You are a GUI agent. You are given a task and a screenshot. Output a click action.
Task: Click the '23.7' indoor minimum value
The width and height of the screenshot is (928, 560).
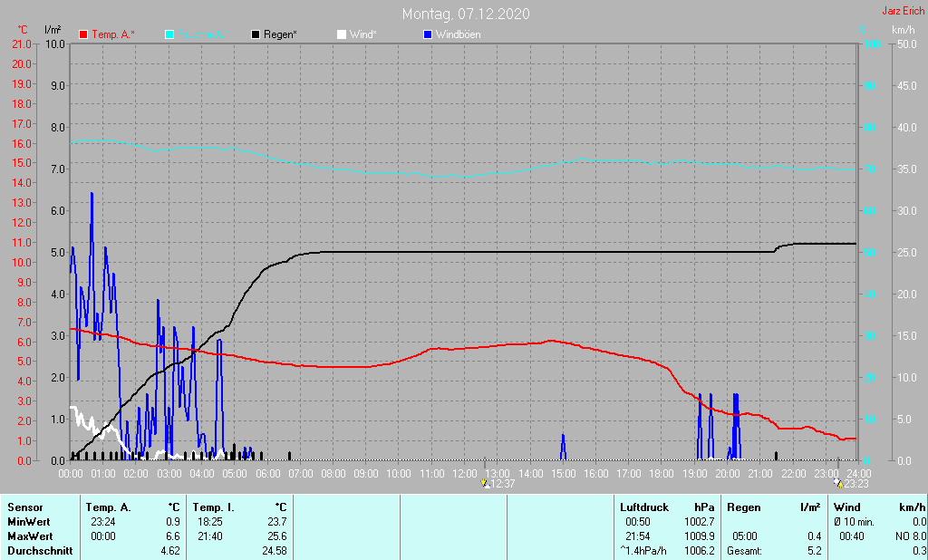277,522
